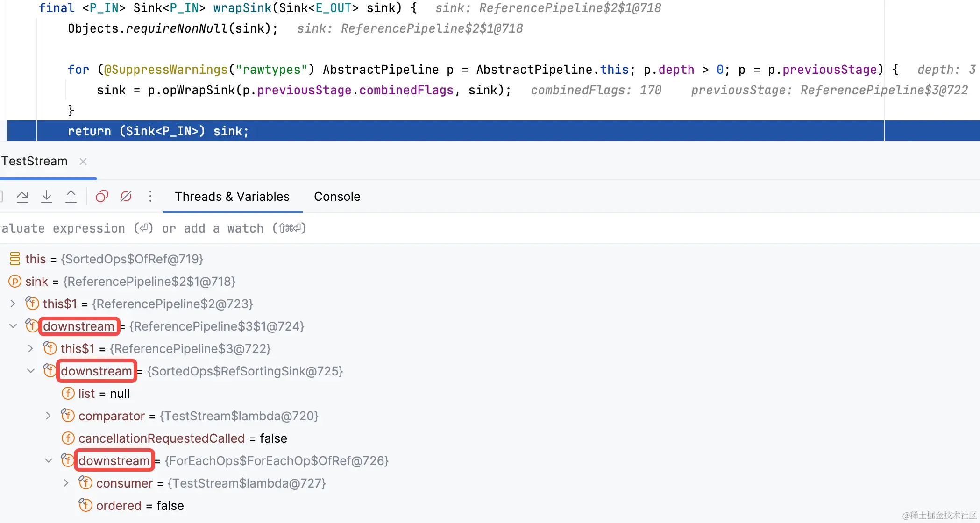Screen dimensions: 980x523
Task: Expand the this$1 ReferencePipeline$2@723 node
Action: (x=13, y=304)
